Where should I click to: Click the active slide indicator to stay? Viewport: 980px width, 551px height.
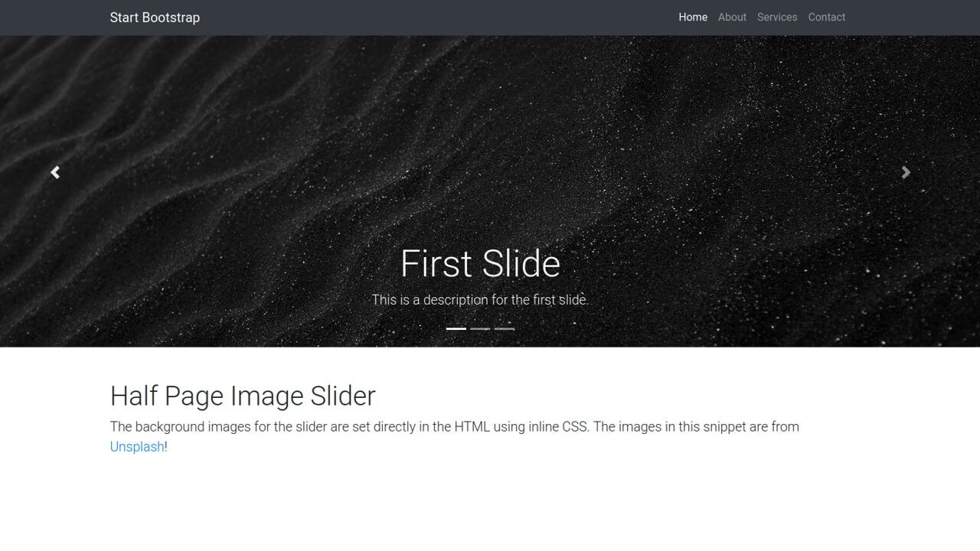[x=456, y=328]
